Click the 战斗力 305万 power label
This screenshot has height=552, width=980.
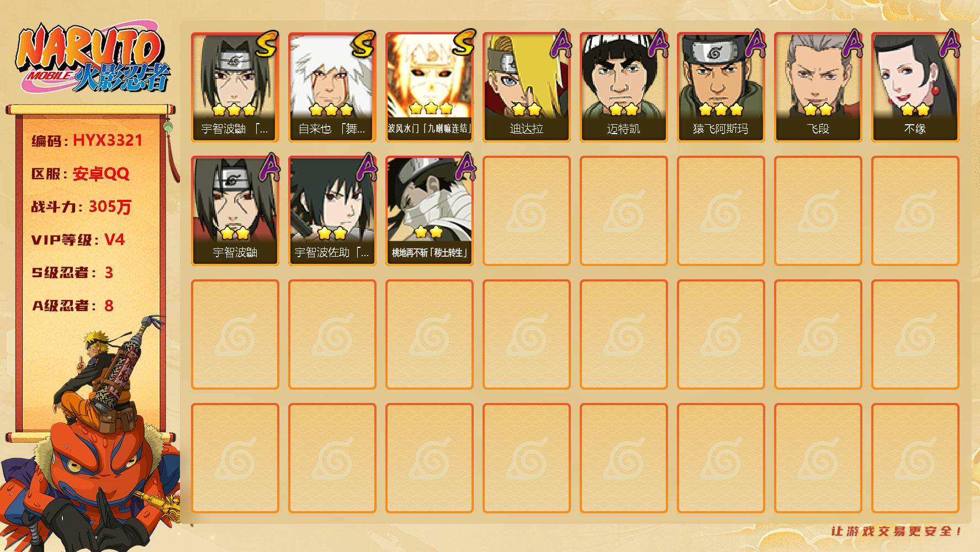point(81,206)
